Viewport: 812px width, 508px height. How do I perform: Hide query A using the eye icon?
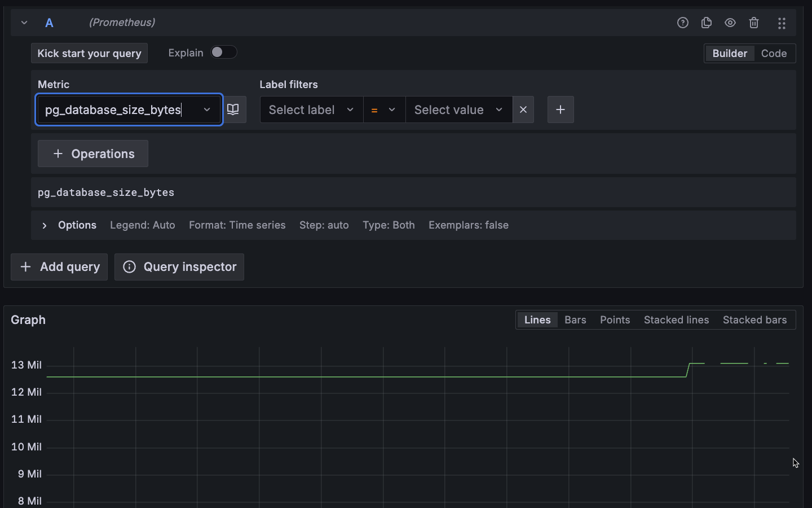tap(730, 23)
